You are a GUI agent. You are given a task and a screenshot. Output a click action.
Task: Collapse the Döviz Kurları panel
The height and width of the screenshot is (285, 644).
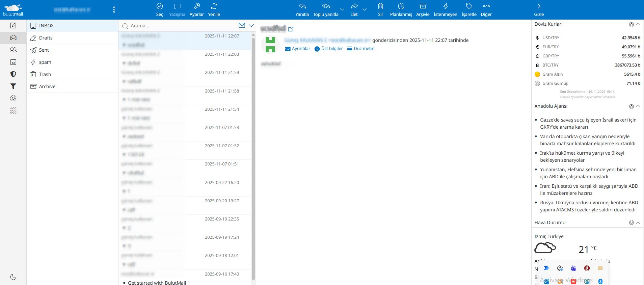coord(638,24)
